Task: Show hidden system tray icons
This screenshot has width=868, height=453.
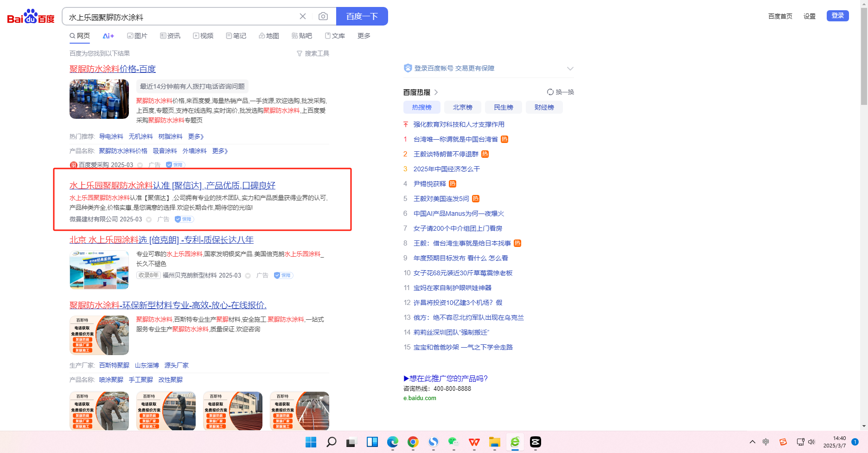Action: pyautogui.click(x=752, y=442)
